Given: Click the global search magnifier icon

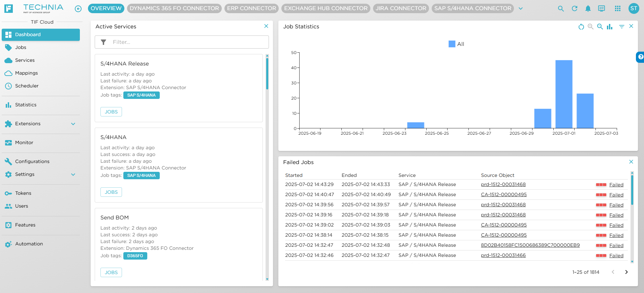Looking at the screenshot, I should tap(561, 9).
